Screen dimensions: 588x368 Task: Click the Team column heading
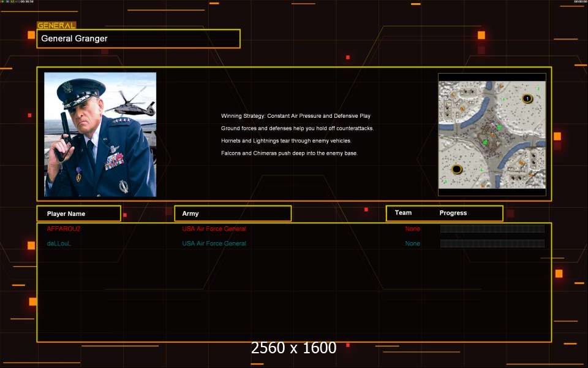[403, 213]
